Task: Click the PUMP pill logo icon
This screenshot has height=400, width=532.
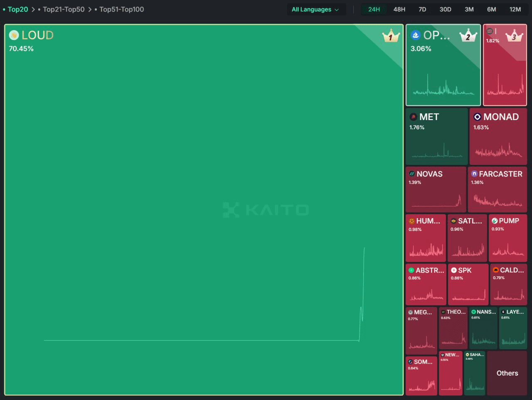Action: coord(495,221)
